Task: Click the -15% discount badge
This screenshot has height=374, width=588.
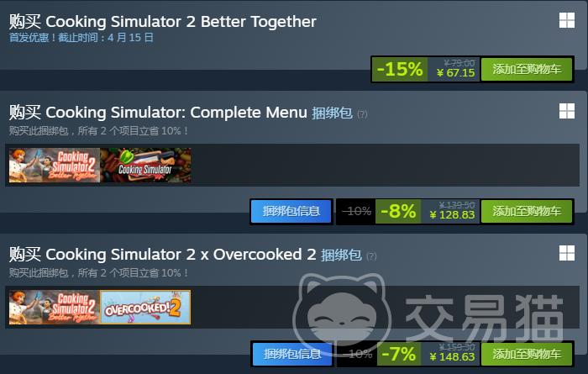Action: [400, 69]
